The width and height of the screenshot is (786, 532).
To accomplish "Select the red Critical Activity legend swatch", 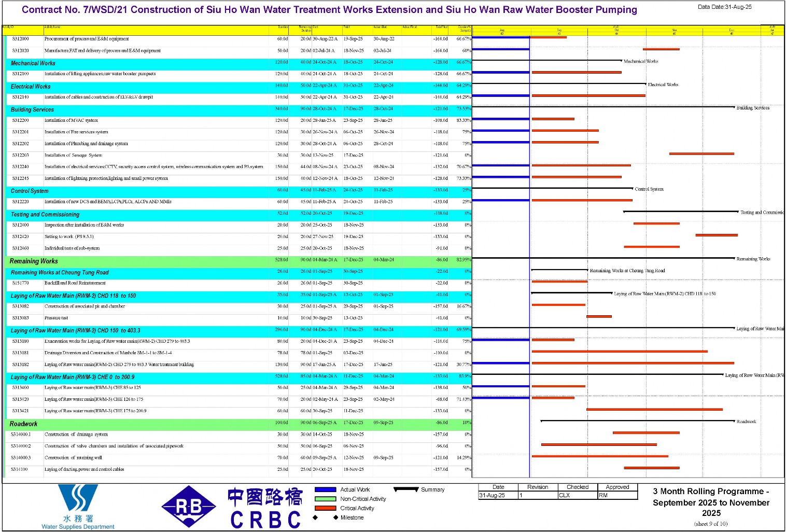I will [x=325, y=508].
